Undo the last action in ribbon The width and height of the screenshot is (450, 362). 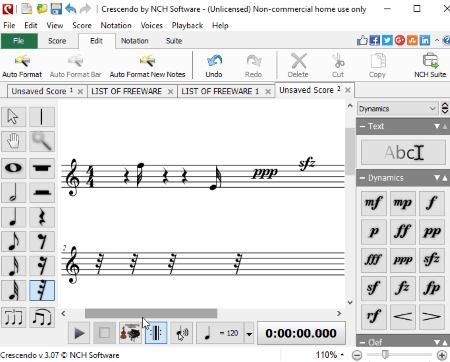(x=214, y=66)
